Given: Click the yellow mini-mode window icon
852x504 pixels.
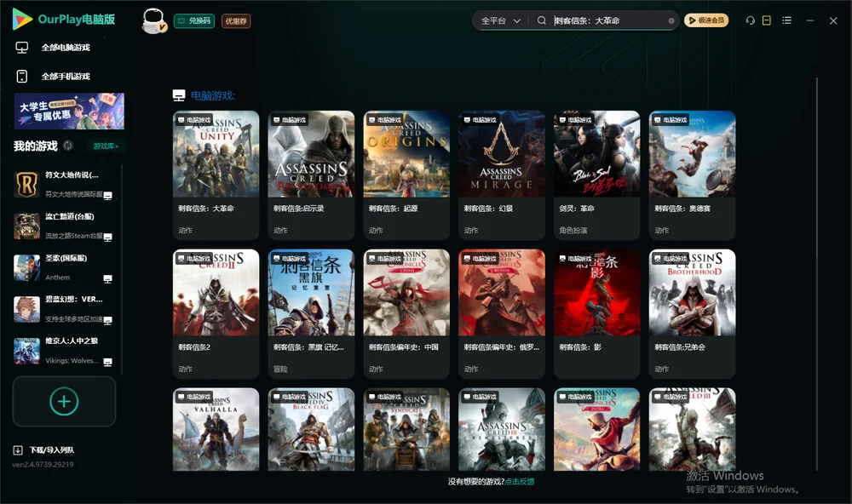Looking at the screenshot, I should 767,20.
